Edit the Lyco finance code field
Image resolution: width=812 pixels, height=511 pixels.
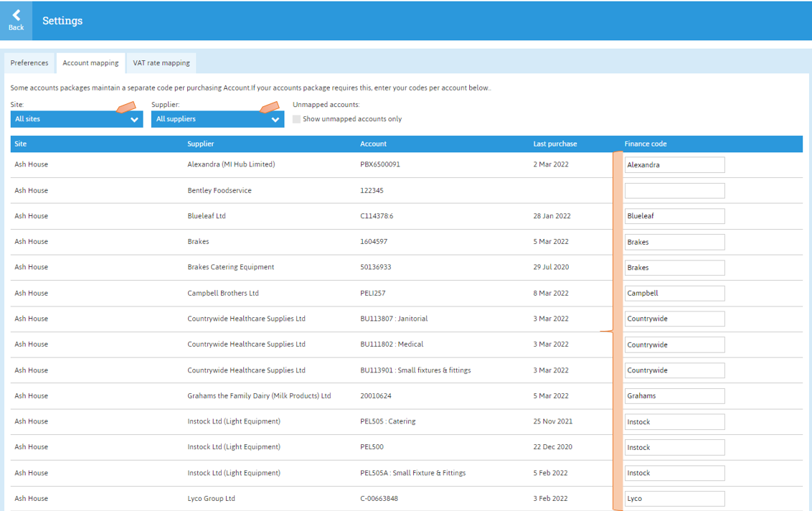point(674,499)
